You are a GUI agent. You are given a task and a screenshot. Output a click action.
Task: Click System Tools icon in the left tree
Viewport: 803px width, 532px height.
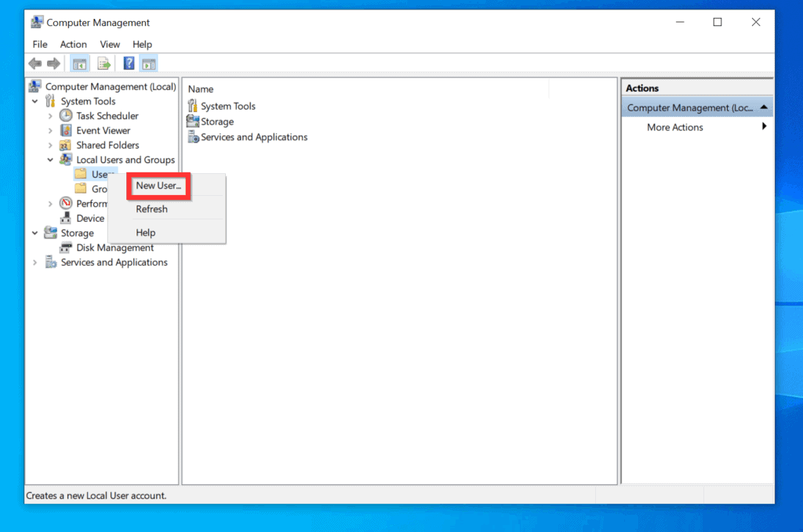tap(50, 101)
